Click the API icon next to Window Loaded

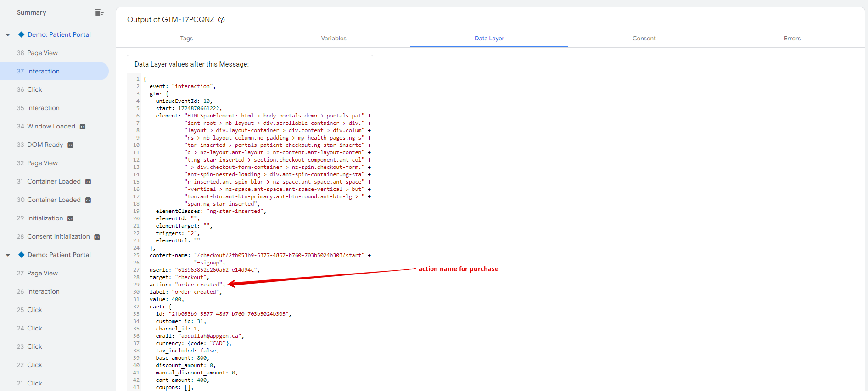(x=83, y=127)
